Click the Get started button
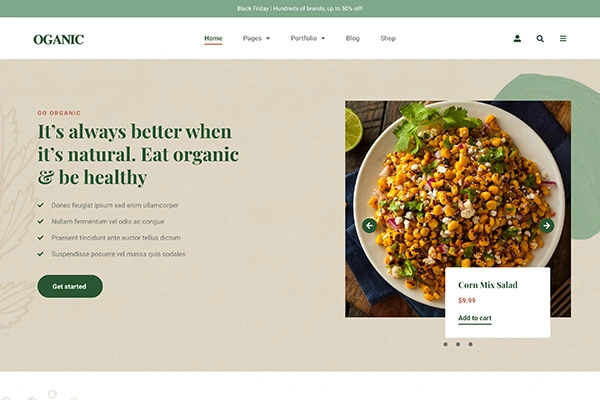The width and height of the screenshot is (600, 400). (70, 286)
